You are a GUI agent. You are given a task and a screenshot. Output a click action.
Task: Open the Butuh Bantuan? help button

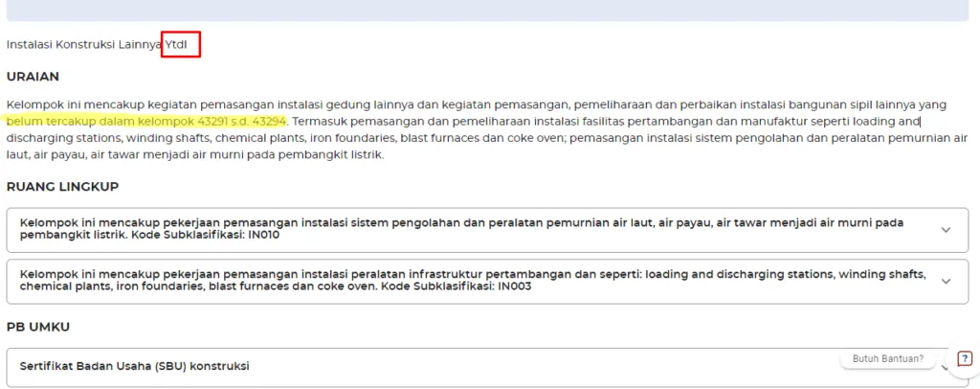tap(889, 358)
